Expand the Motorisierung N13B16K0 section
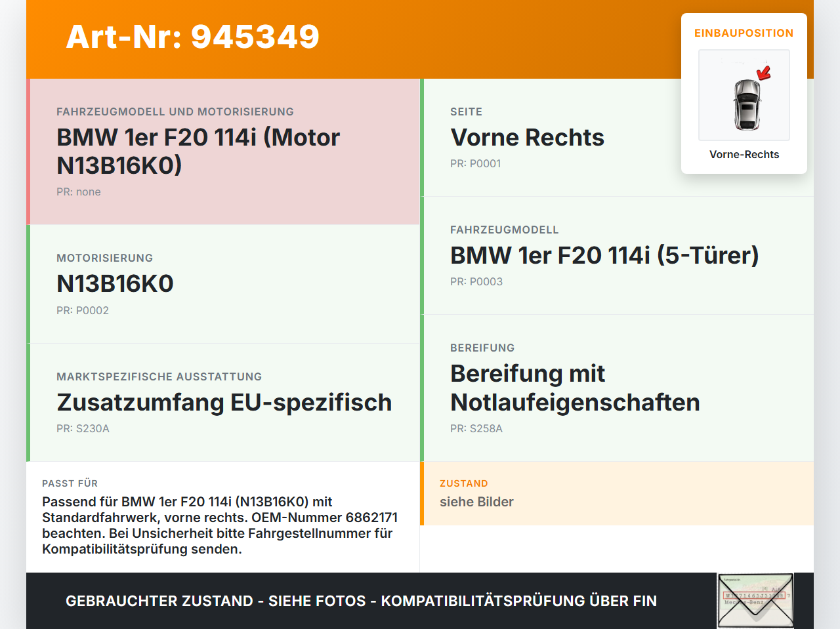The width and height of the screenshot is (840, 629). (115, 283)
